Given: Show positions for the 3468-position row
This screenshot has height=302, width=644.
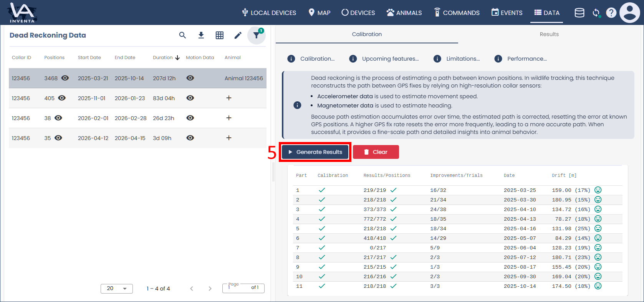Looking at the screenshot, I should pyautogui.click(x=65, y=78).
